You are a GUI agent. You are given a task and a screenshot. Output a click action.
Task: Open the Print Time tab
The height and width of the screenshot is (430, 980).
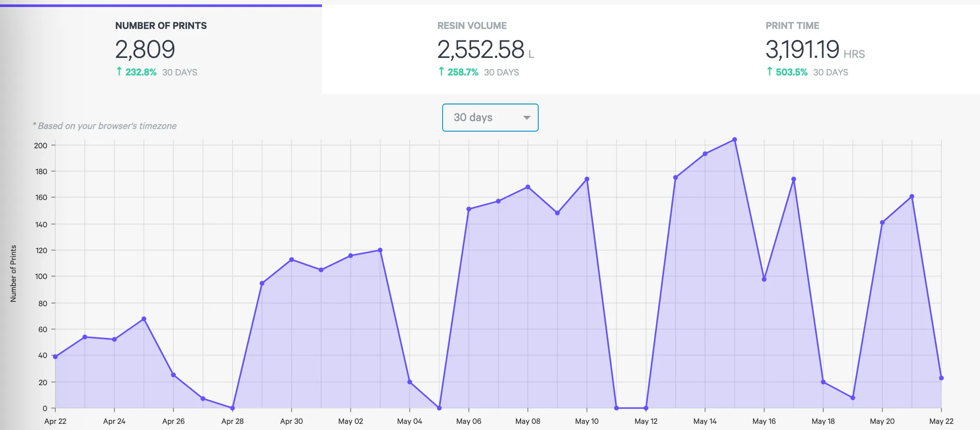tap(815, 49)
